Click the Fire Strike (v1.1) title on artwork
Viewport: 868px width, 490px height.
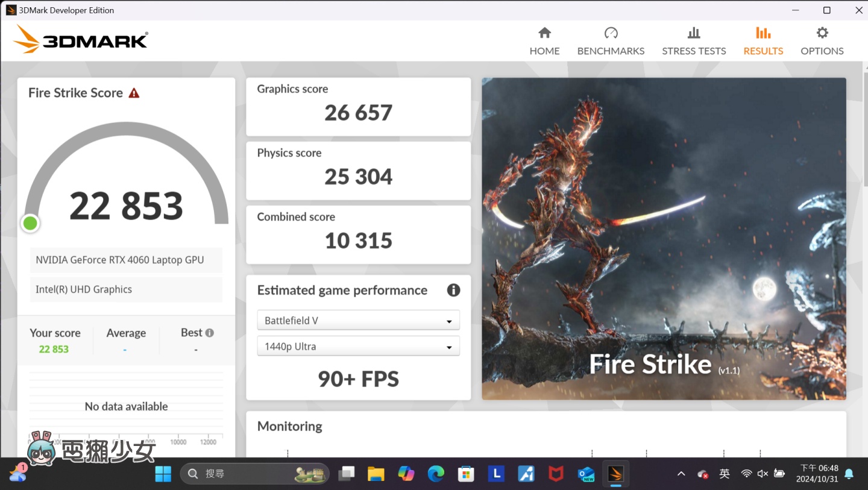point(664,365)
